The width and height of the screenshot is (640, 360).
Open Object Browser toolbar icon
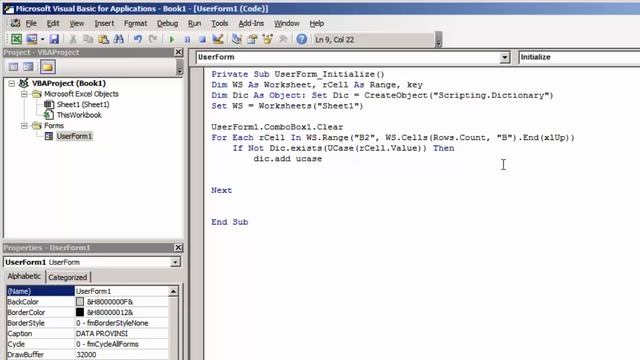pos(267,39)
